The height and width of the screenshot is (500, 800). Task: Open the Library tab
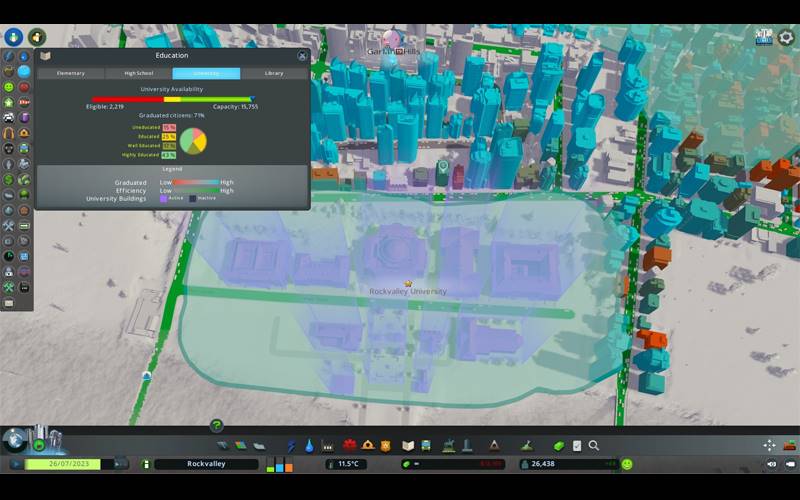click(x=274, y=73)
